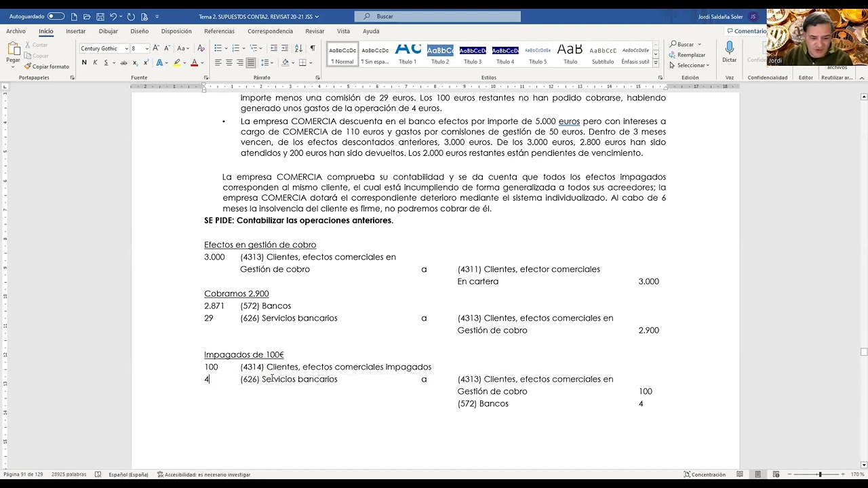Image resolution: width=868 pixels, height=488 pixels.
Task: Clear all formatting icon
Action: (201, 48)
